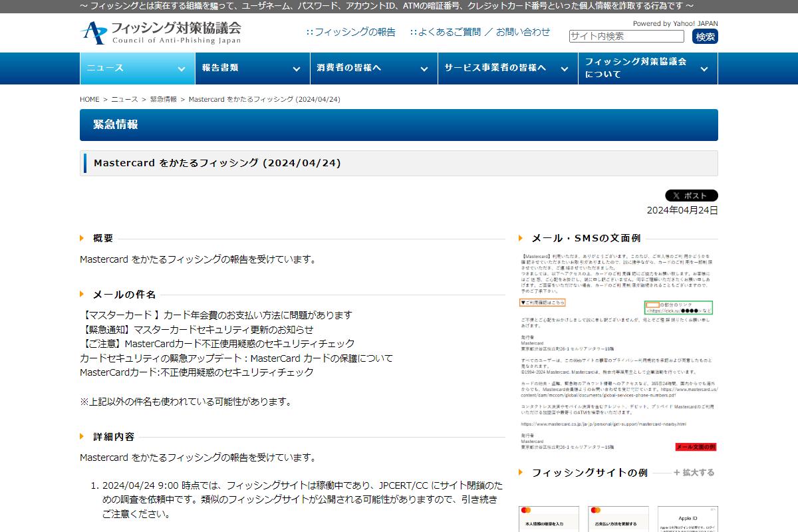Open the mail text example image

pos(618,352)
